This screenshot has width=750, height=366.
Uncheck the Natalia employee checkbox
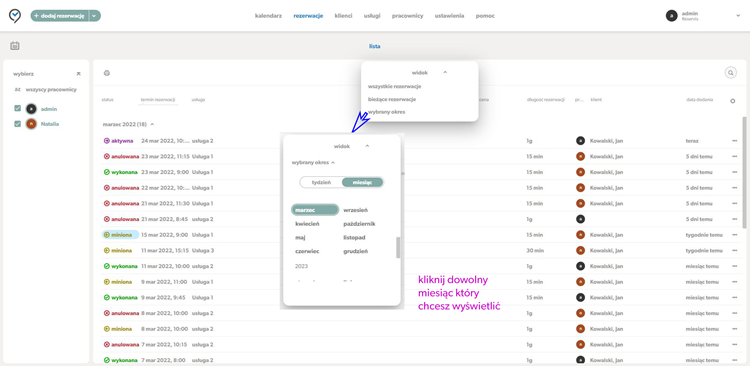[x=18, y=124]
